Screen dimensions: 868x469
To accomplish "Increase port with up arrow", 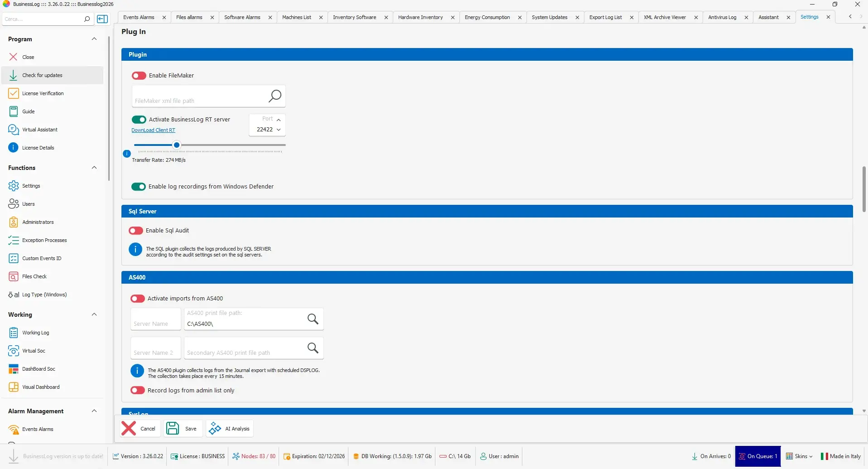I will click(x=279, y=120).
